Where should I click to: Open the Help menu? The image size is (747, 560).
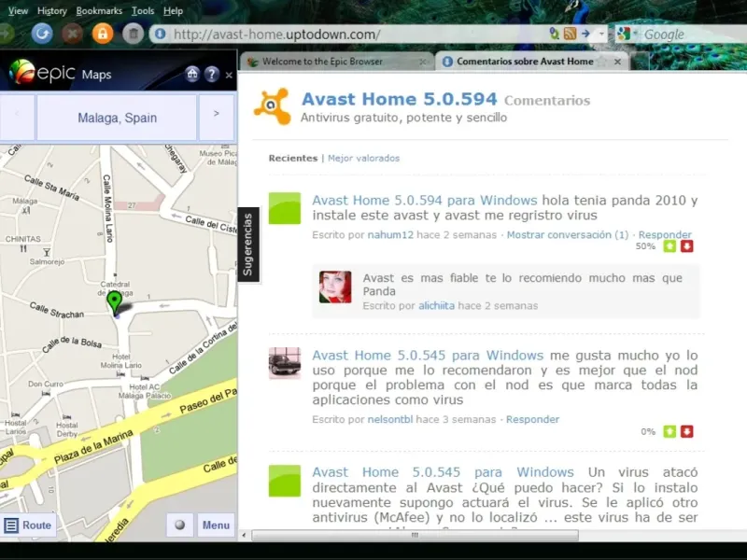[x=173, y=10]
